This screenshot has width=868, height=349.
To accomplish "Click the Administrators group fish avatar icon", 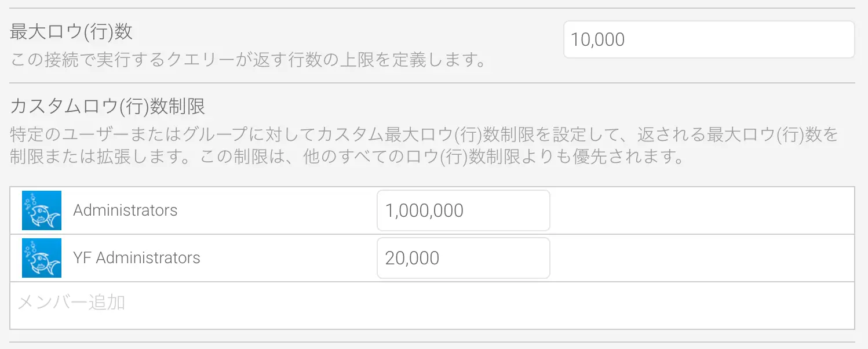I will [42, 210].
